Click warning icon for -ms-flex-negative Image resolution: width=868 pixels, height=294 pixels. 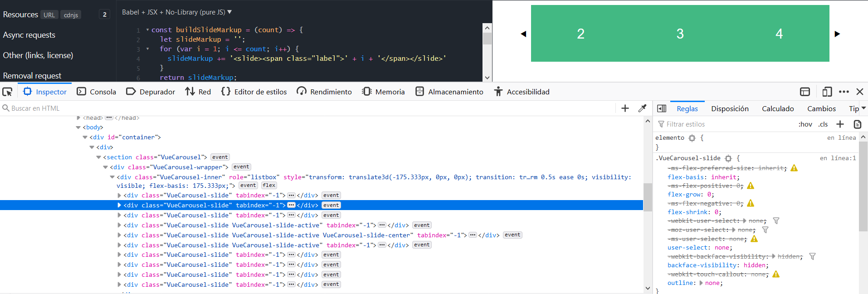[x=751, y=203]
